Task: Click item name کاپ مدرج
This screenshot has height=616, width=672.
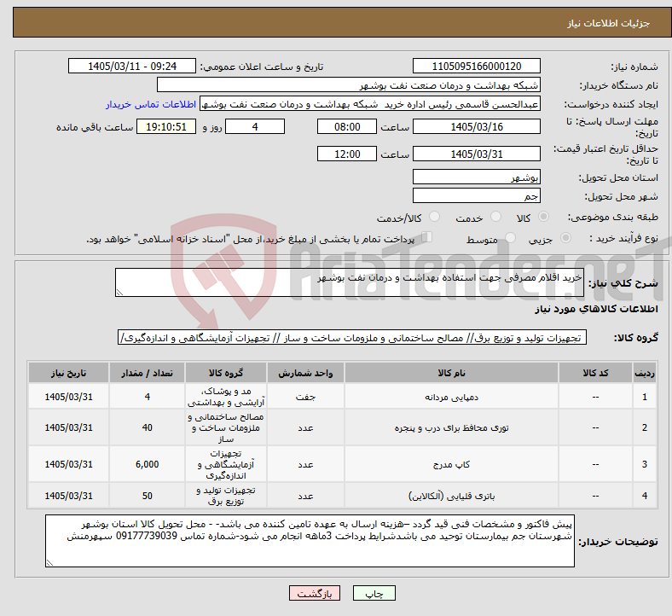Action: (x=451, y=464)
